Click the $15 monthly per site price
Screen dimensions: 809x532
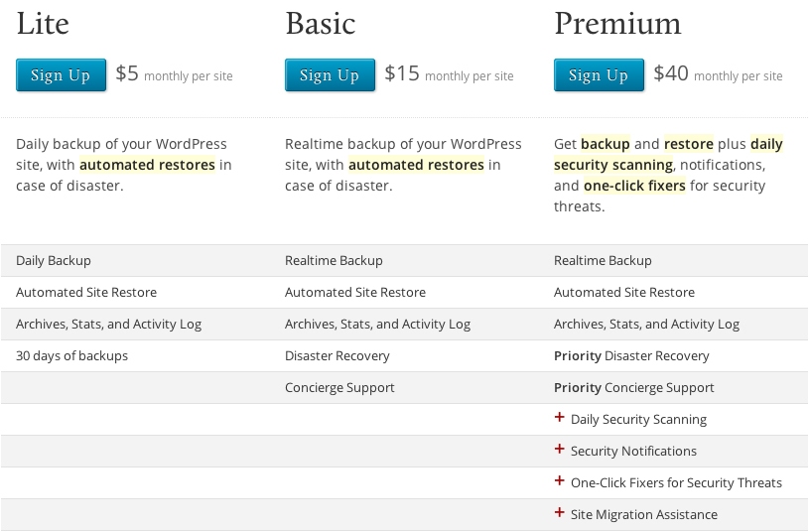(x=449, y=73)
